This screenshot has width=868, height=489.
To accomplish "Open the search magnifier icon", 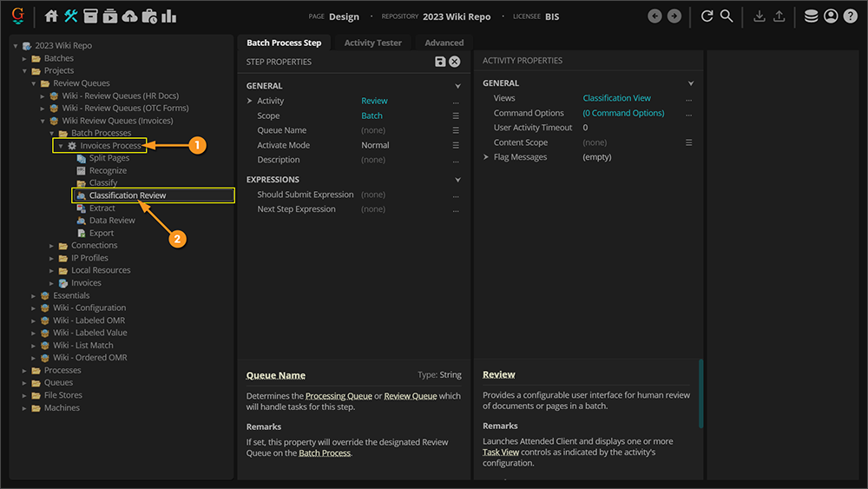I will pyautogui.click(x=727, y=17).
